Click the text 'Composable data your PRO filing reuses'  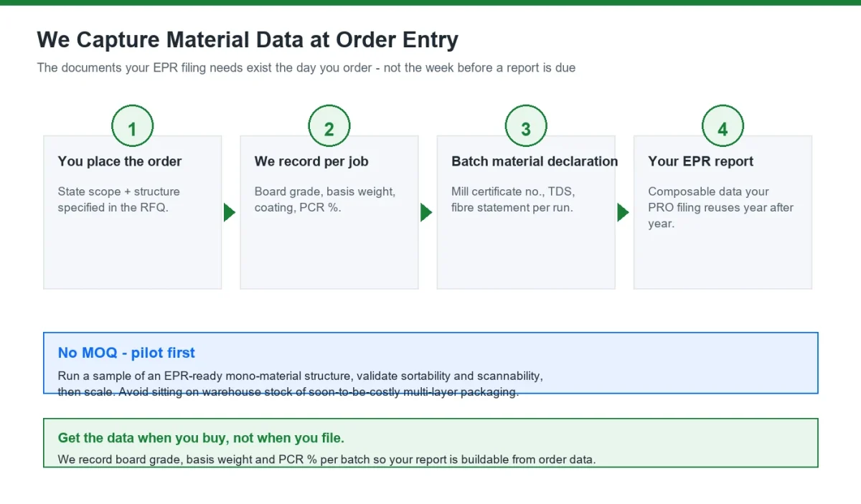coord(721,207)
